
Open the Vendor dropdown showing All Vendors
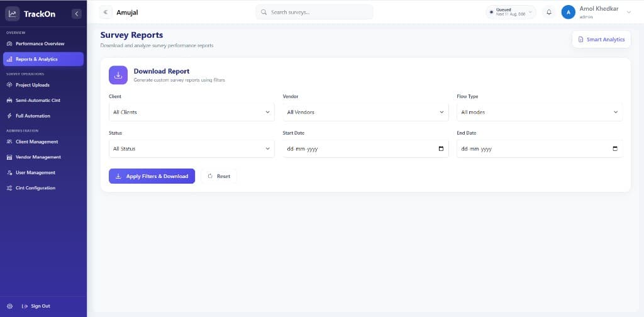(365, 112)
